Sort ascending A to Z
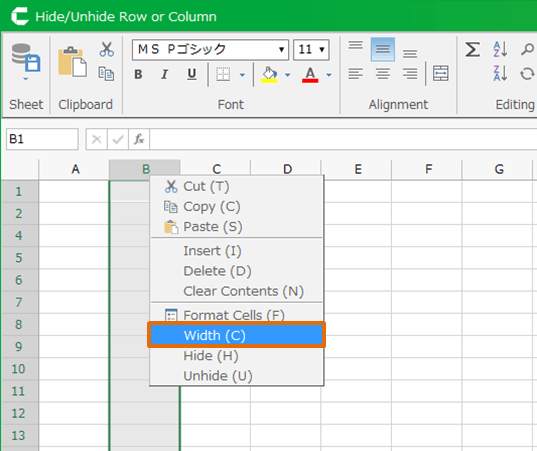 [500, 50]
